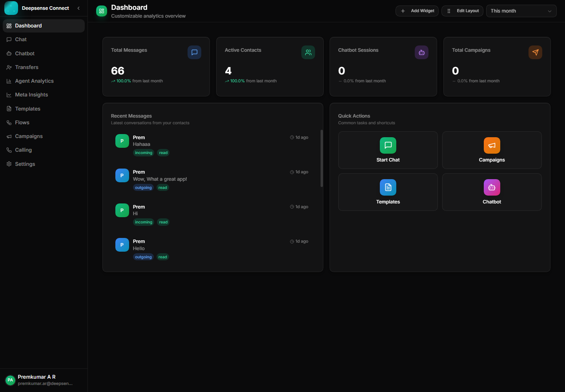Click the Campaigns quick action tile

(492, 150)
